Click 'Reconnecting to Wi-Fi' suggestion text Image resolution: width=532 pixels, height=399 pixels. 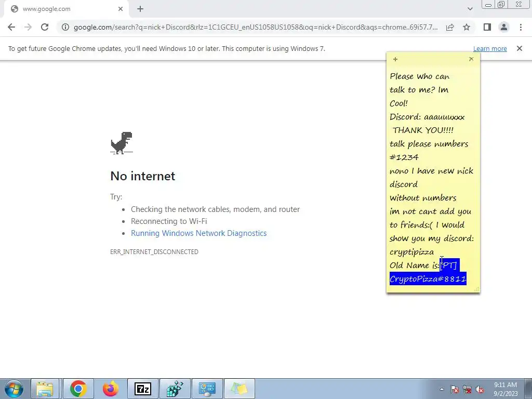169,221
